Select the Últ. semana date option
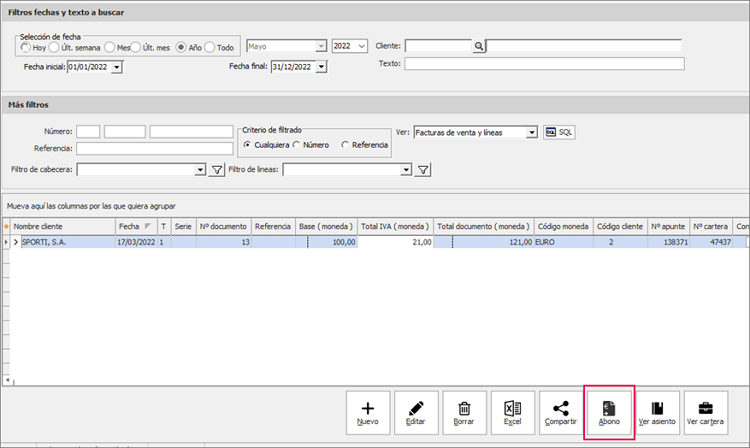 point(54,47)
